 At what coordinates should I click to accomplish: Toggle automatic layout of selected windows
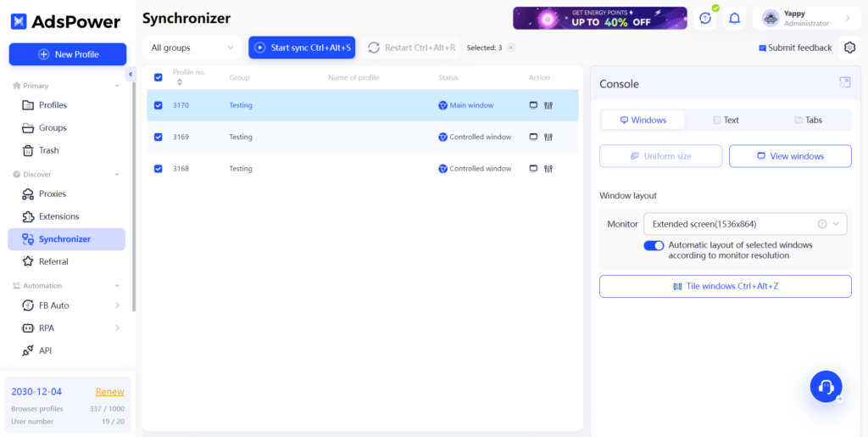(x=654, y=245)
